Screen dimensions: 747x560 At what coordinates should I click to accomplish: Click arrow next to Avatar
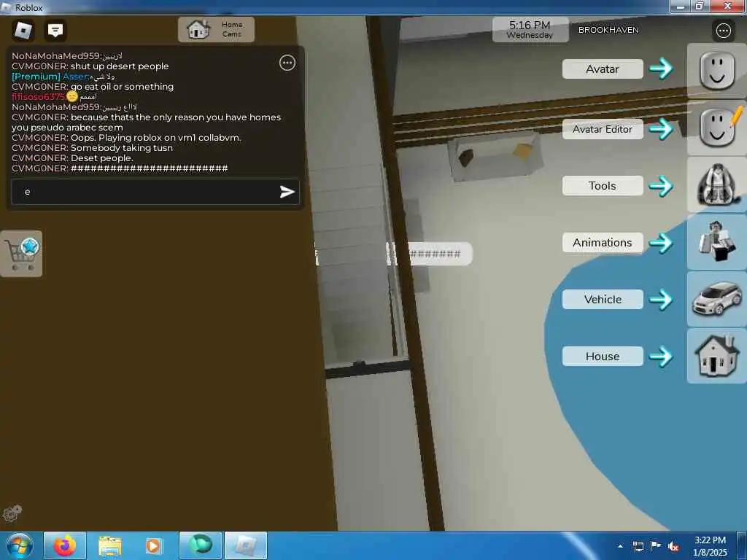tap(661, 69)
